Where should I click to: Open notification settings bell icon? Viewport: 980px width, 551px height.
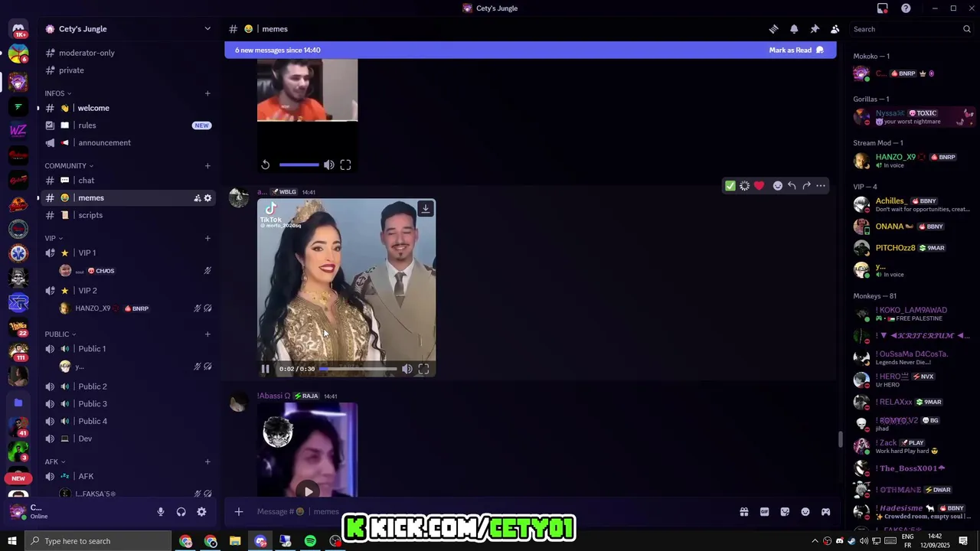[794, 29]
